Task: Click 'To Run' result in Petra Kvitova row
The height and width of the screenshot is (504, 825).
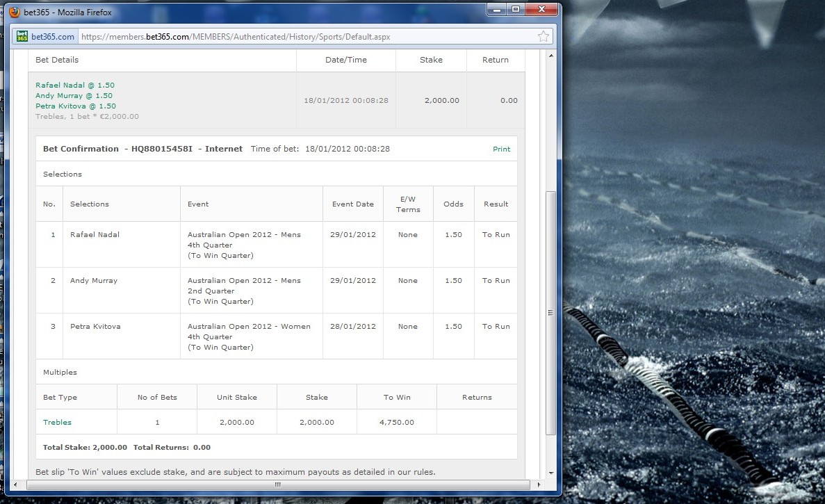Action: (x=496, y=326)
